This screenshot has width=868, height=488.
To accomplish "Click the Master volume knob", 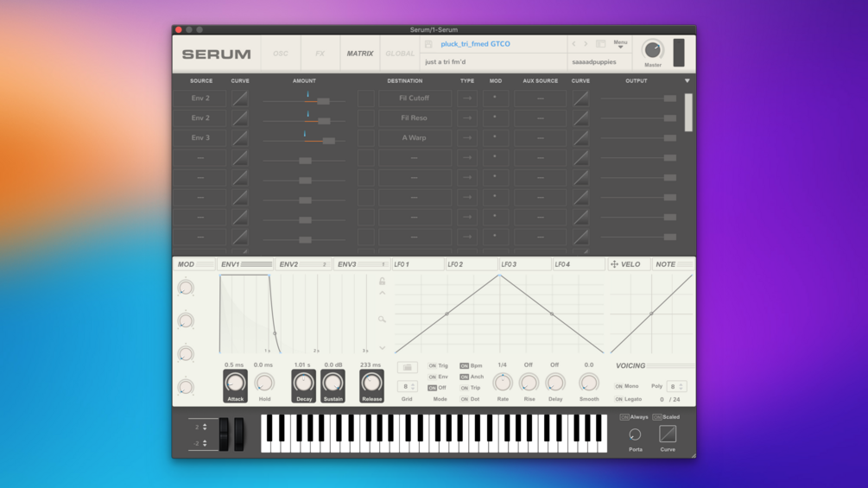I will pyautogui.click(x=653, y=50).
